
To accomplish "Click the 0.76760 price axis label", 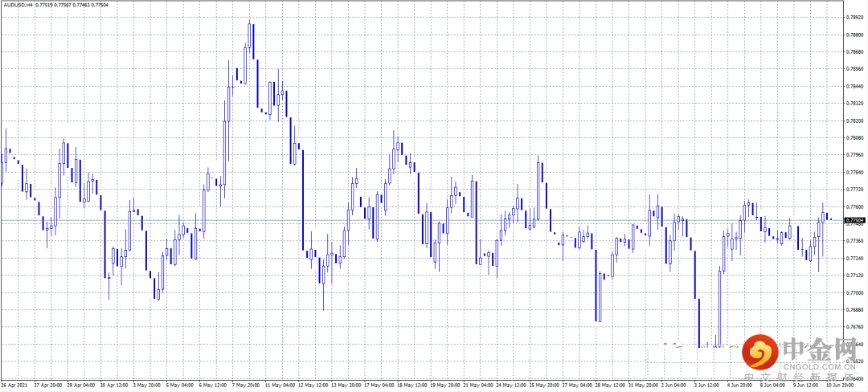I will [854, 327].
